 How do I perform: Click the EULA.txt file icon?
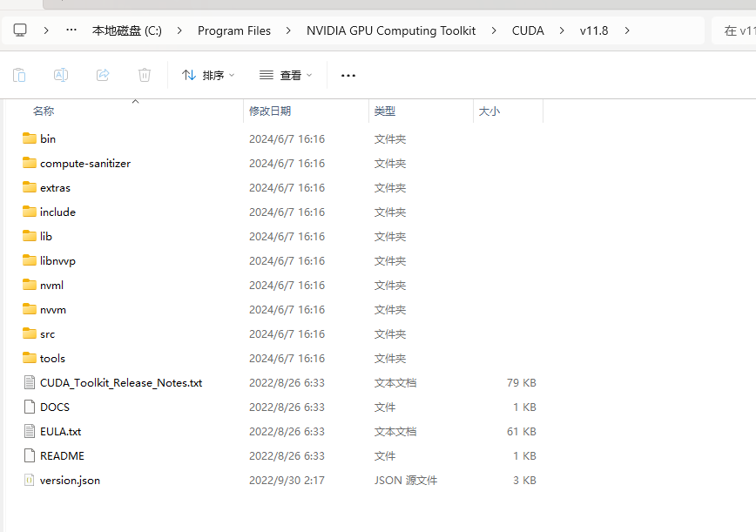tap(30, 431)
